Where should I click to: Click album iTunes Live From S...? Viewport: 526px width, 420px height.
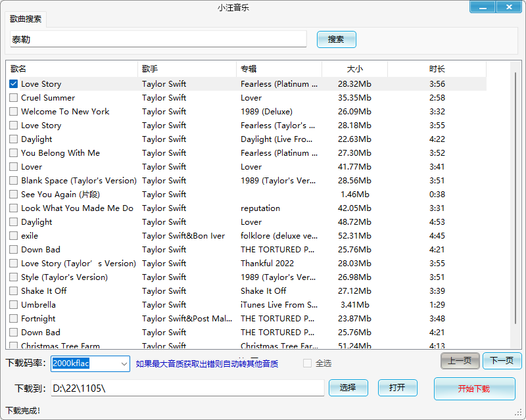pos(279,304)
